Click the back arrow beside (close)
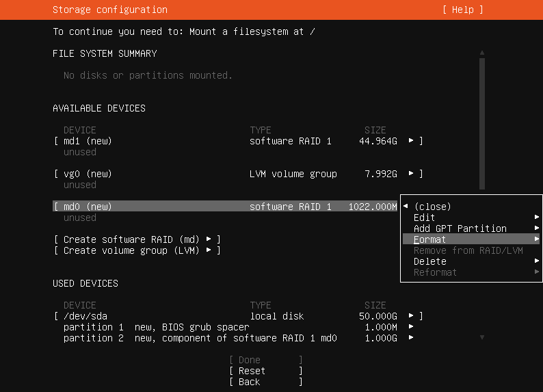543x392 pixels. (406, 206)
